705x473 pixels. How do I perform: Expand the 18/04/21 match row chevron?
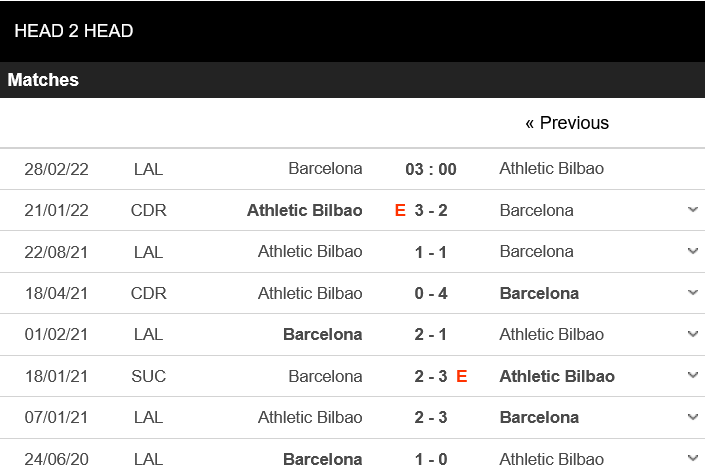693,293
